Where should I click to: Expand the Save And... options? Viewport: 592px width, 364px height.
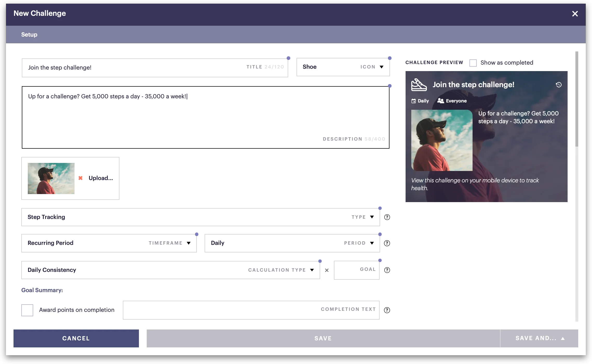click(539, 338)
